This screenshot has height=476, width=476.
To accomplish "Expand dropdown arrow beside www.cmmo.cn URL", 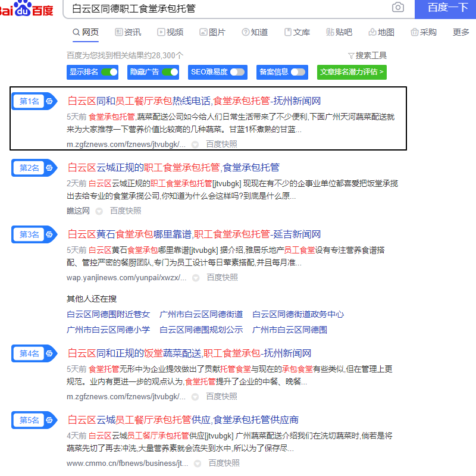I will [198, 464].
